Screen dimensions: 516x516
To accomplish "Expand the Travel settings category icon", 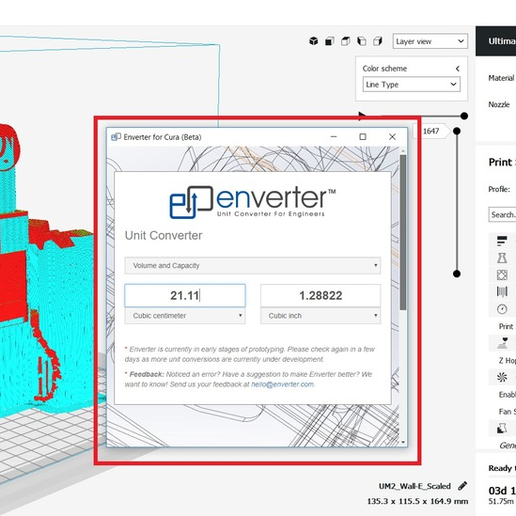I will click(x=502, y=343).
